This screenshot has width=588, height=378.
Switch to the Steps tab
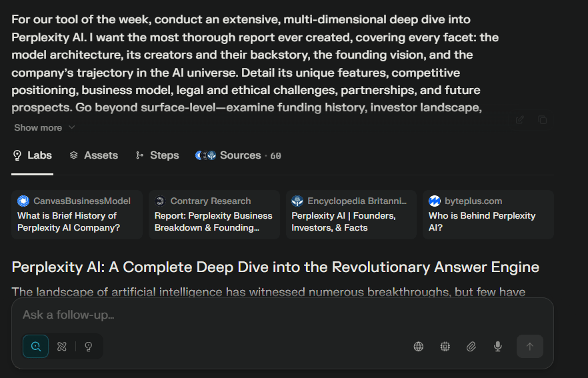tap(157, 155)
